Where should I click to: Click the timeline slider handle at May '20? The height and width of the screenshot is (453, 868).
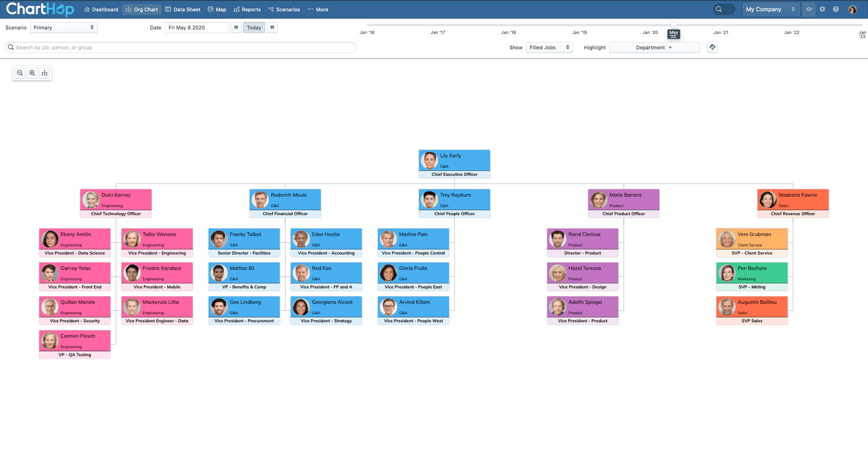pos(674,25)
